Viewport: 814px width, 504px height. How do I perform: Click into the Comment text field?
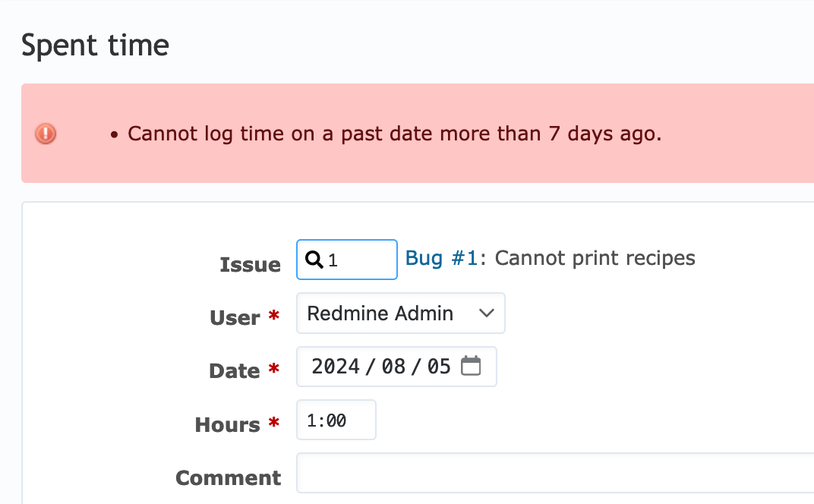click(555, 473)
